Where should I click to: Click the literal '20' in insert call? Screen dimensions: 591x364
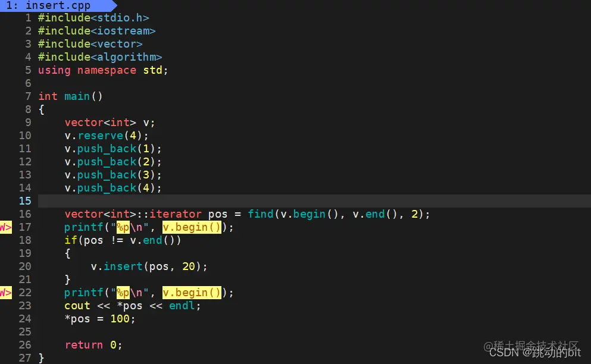click(189, 267)
